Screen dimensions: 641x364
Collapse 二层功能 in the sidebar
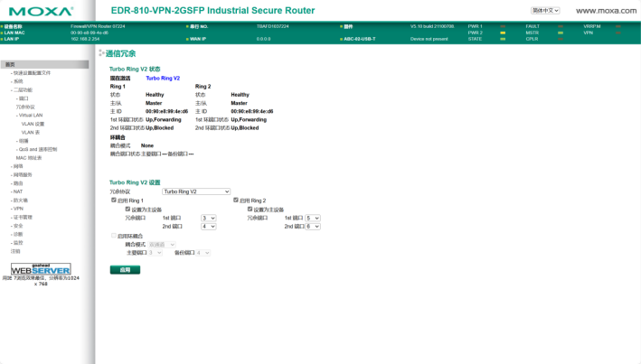click(x=23, y=90)
